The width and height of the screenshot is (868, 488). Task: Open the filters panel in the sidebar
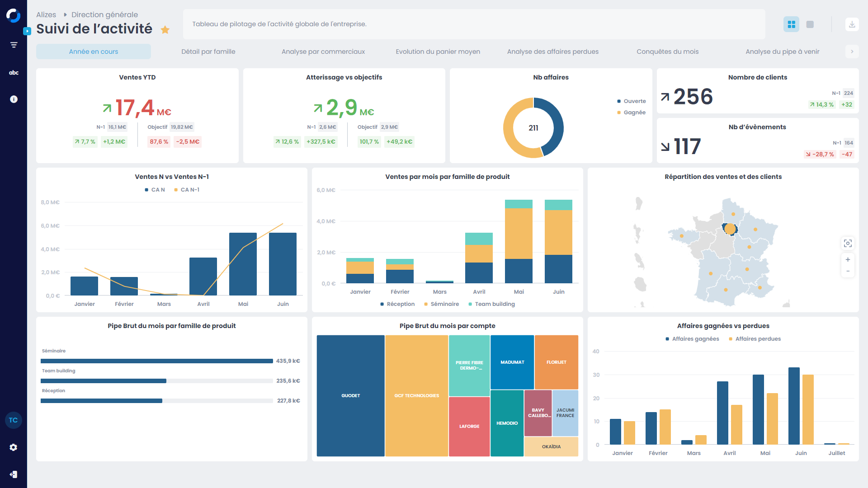[x=14, y=44]
